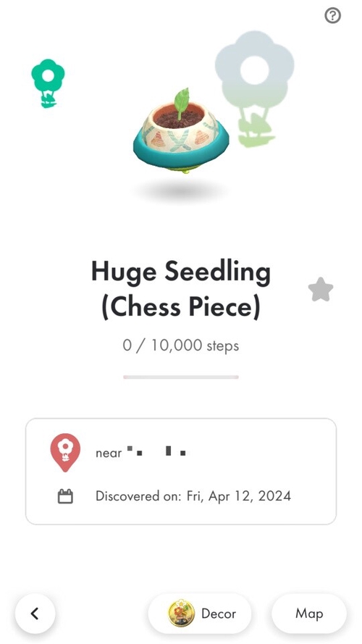362x644 pixels.
Task: Tap the red flower location pin
Action: (x=65, y=453)
